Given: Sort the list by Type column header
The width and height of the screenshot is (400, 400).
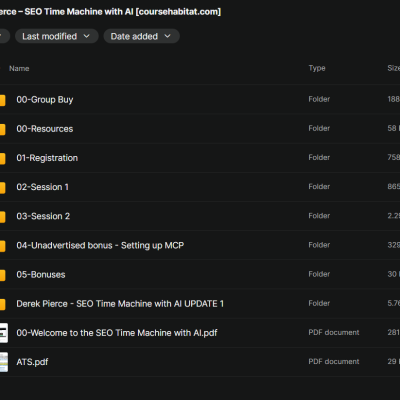Looking at the screenshot, I should (317, 68).
